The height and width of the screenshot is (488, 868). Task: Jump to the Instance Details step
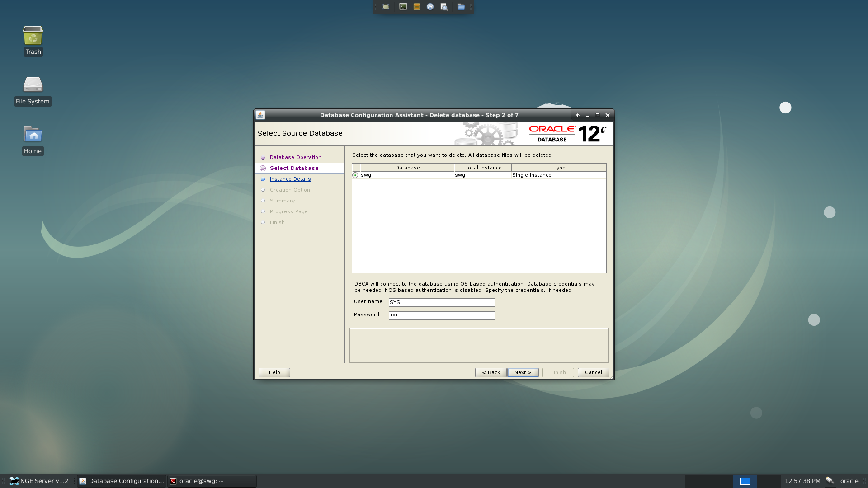point(290,179)
